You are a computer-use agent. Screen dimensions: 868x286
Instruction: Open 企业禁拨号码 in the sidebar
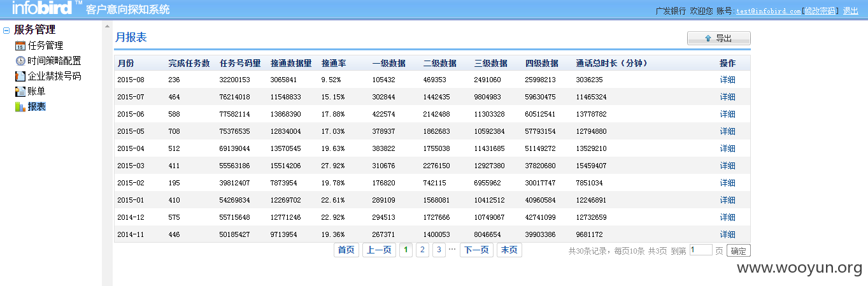(x=54, y=76)
